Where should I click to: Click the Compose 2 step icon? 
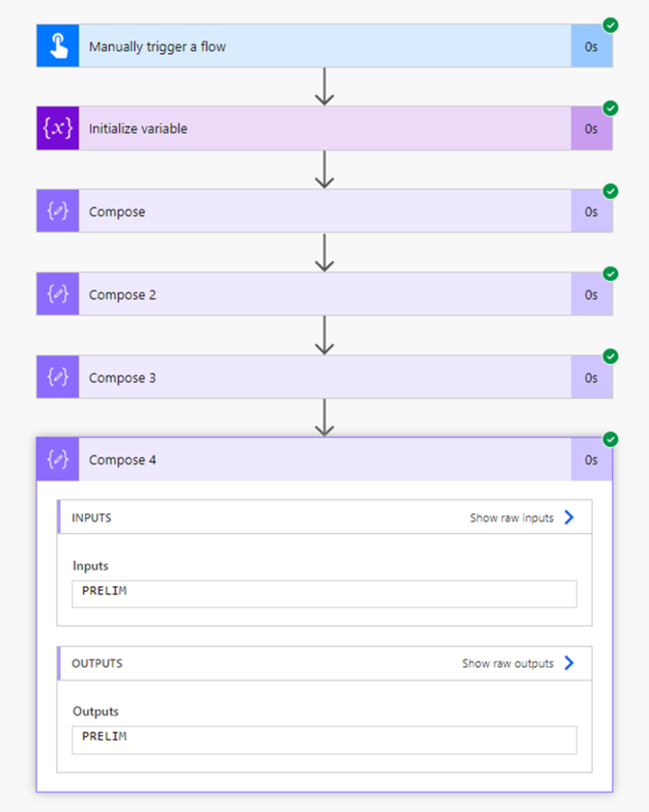coord(57,294)
